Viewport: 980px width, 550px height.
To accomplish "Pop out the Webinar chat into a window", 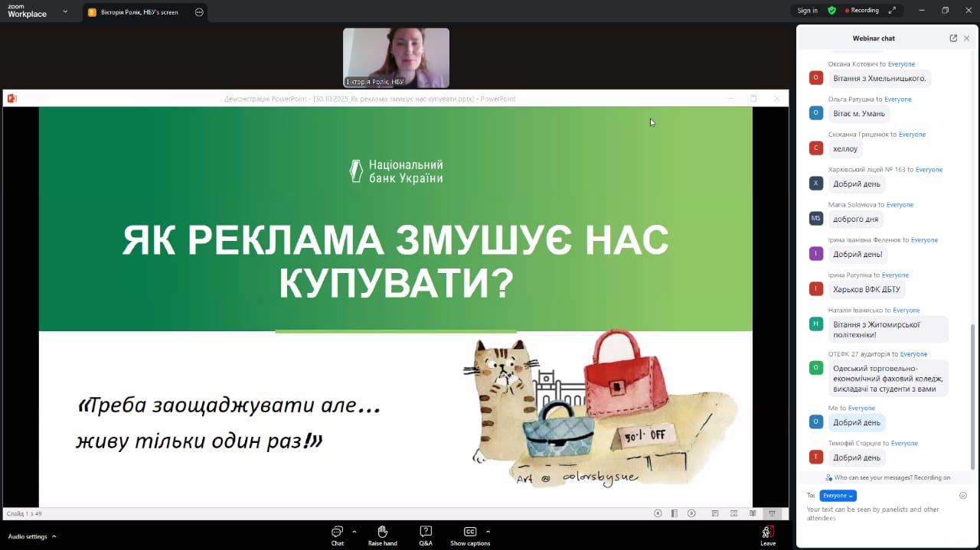I will pos(952,37).
